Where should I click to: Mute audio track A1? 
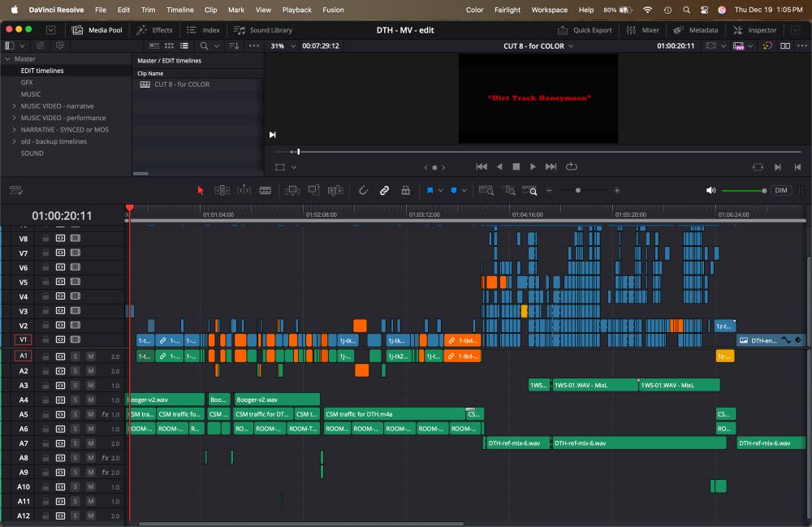coord(91,356)
